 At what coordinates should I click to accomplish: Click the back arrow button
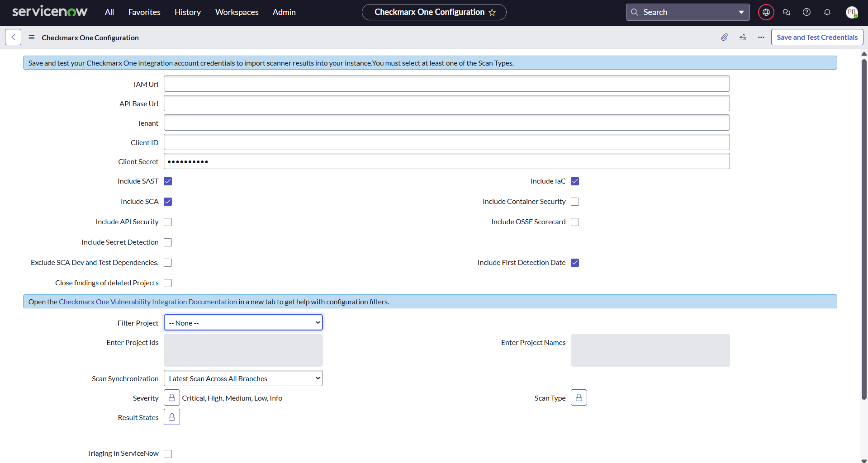(13, 37)
